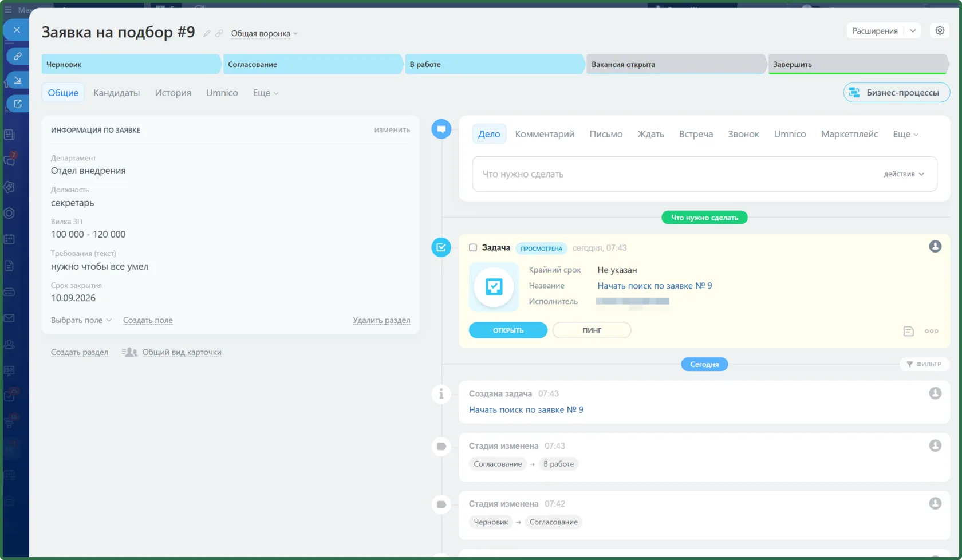Open the Бизнес-процессы button

click(896, 93)
